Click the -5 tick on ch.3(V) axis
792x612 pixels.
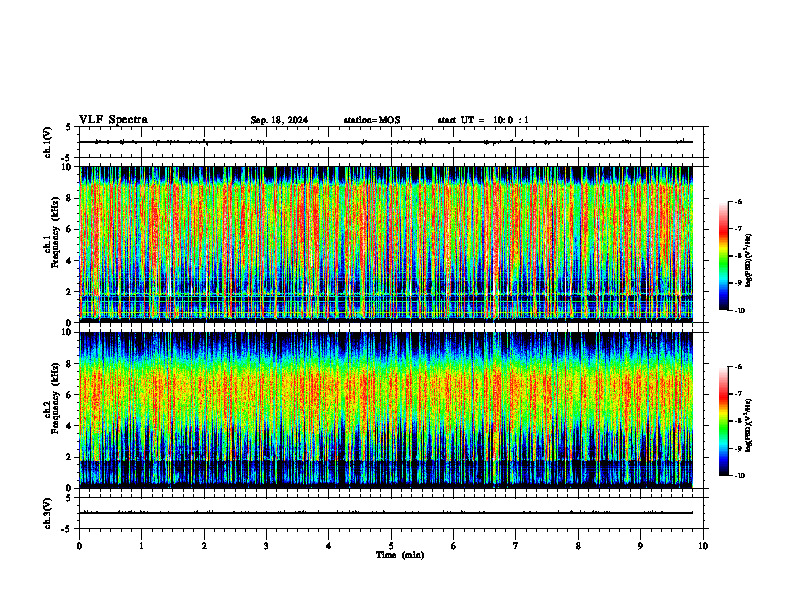(67, 529)
